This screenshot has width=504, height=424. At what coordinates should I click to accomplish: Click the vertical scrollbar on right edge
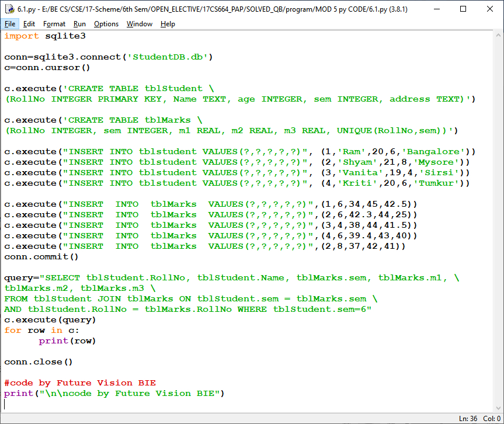point(499,222)
